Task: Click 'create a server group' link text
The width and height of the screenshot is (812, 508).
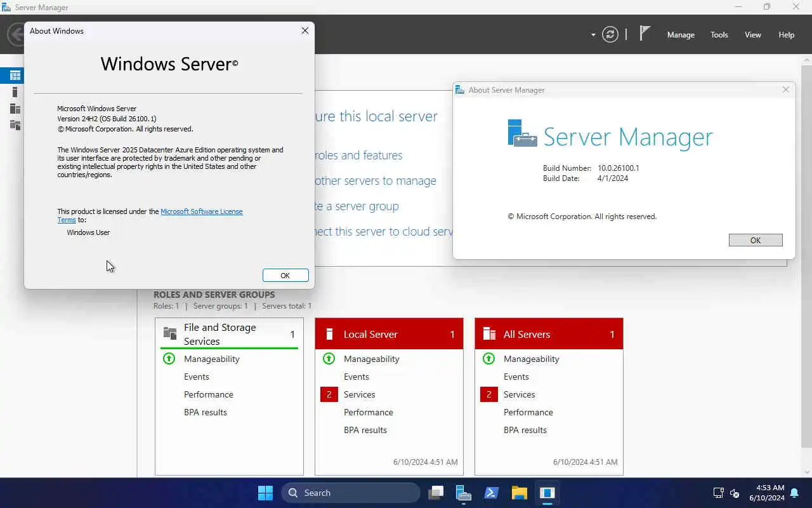Action: coord(357,206)
